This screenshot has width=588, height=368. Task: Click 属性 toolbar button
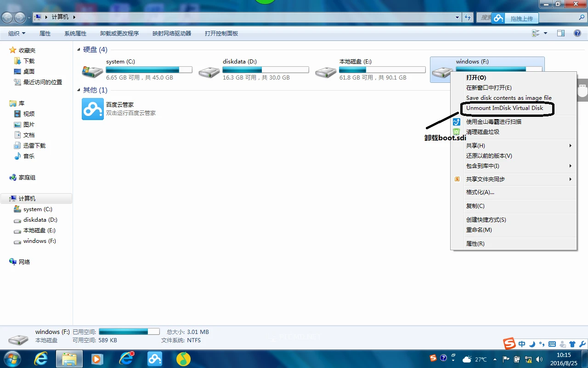pos(45,33)
